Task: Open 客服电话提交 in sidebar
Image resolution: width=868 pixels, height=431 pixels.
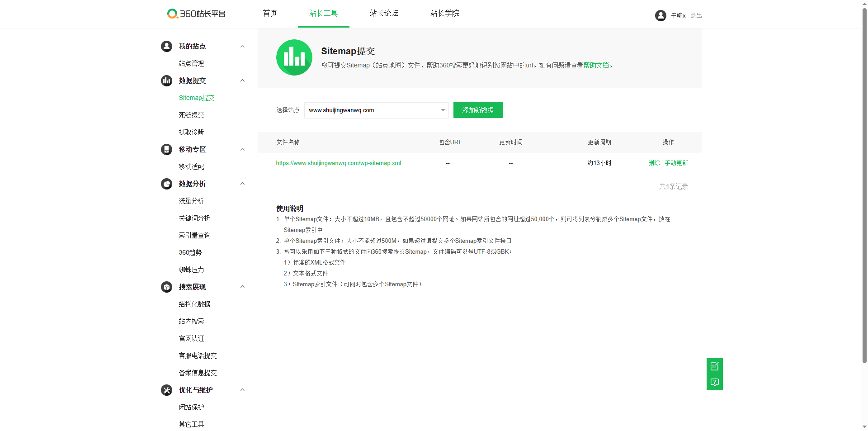Action: 198,355
